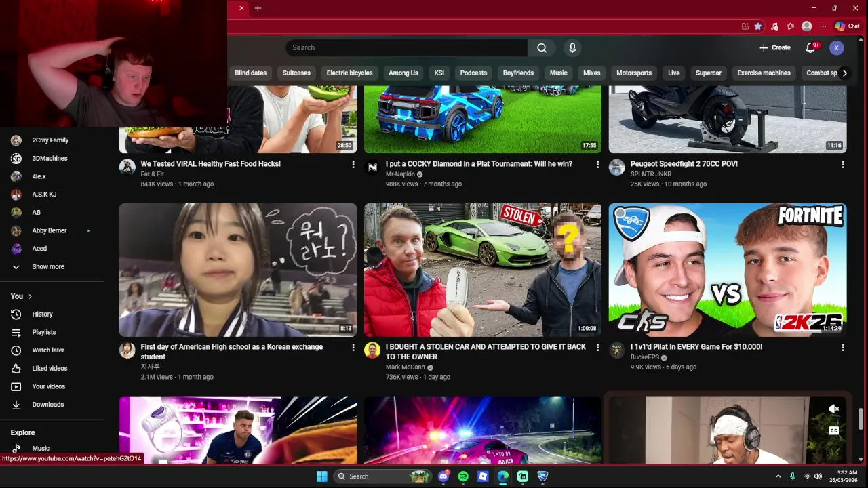Open Fortnite 1v1 video thumbnail
Viewport: 868px width, 488px height.
point(728,270)
